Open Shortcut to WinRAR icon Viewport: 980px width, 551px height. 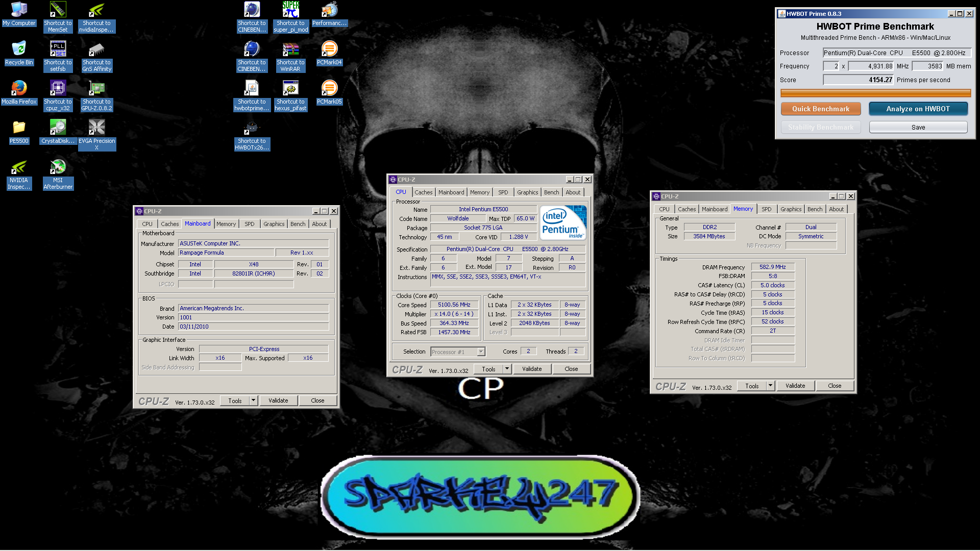coord(290,56)
